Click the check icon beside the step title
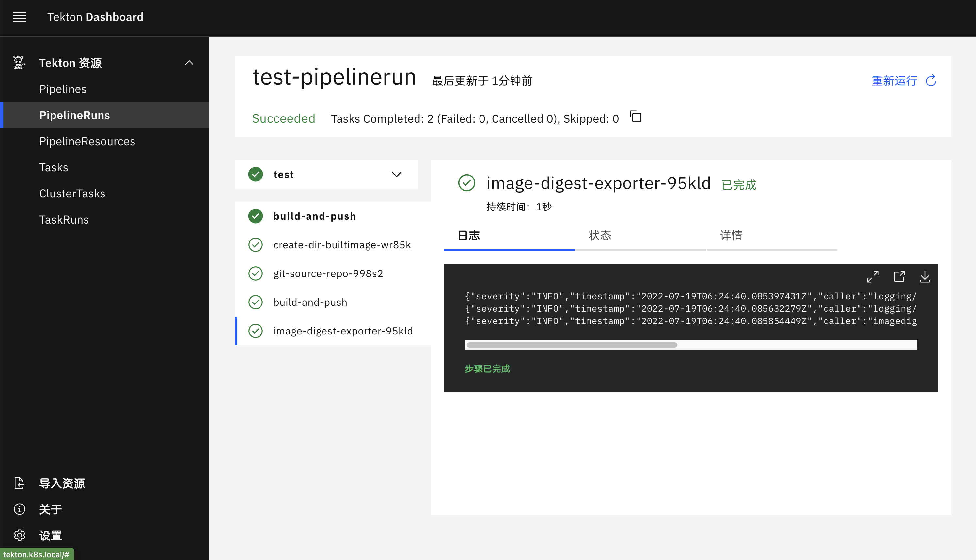The height and width of the screenshot is (560, 976). click(x=467, y=183)
